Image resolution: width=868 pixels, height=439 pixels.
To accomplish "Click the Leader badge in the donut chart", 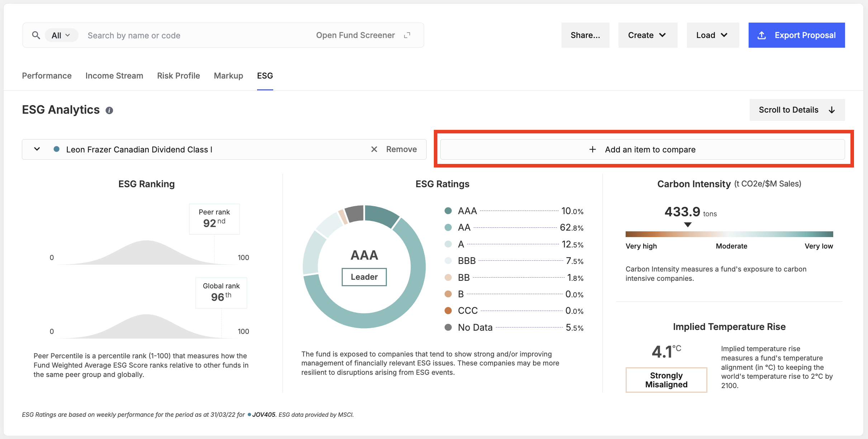I will (x=364, y=277).
